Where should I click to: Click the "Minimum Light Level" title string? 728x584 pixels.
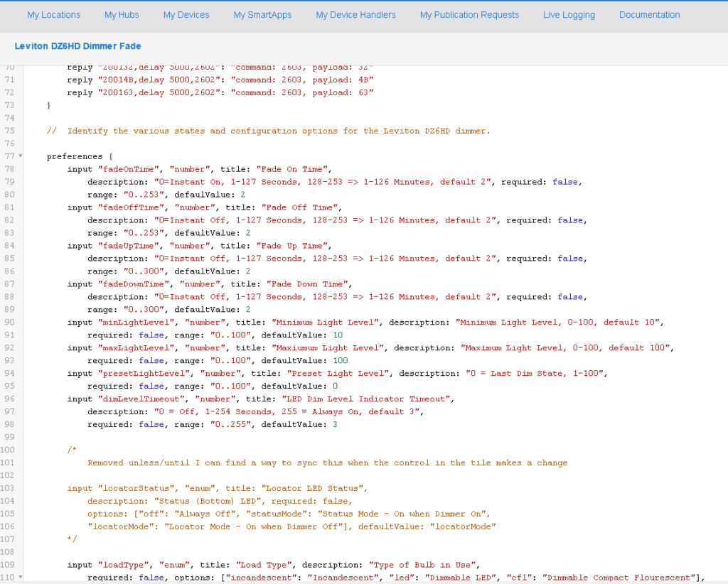coord(325,323)
